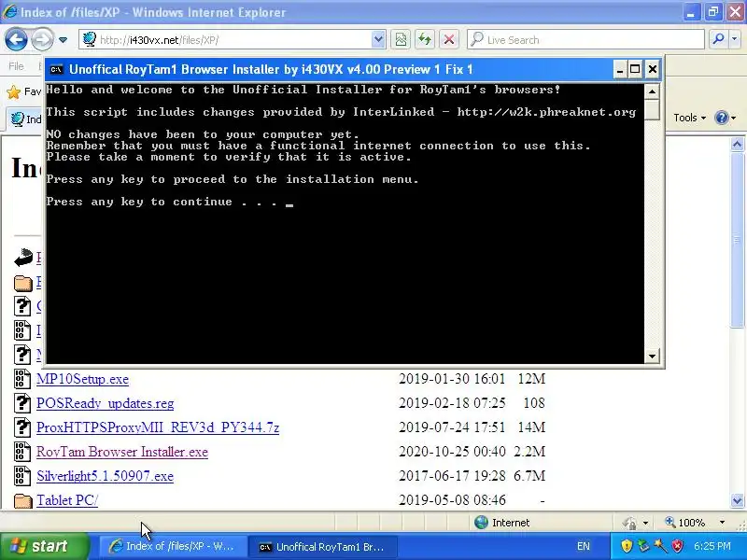Image resolution: width=747 pixels, height=560 pixels.
Task: Open the Tools menu in command bar
Action: pyautogui.click(x=689, y=118)
